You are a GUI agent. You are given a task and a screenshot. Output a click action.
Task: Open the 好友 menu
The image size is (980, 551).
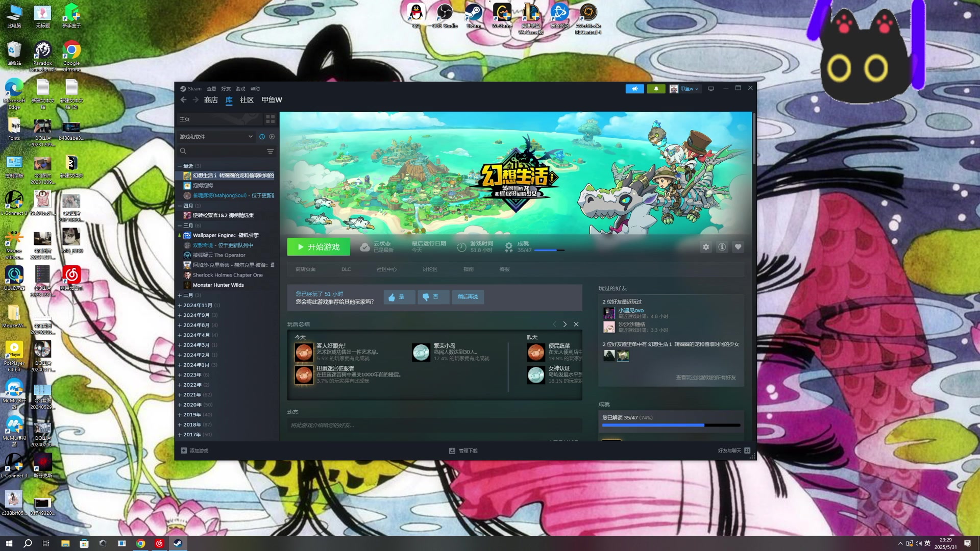tap(226, 89)
